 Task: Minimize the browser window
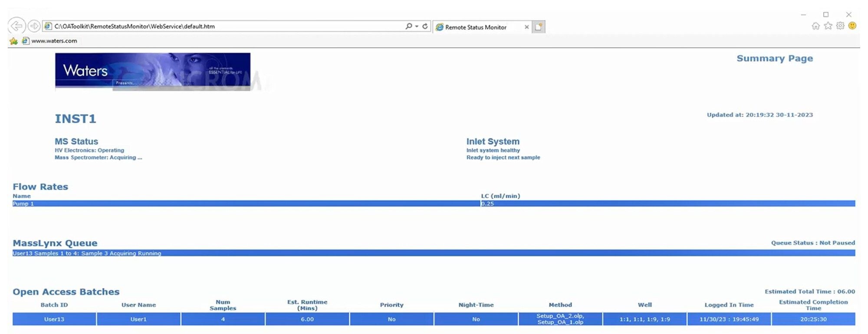[803, 14]
